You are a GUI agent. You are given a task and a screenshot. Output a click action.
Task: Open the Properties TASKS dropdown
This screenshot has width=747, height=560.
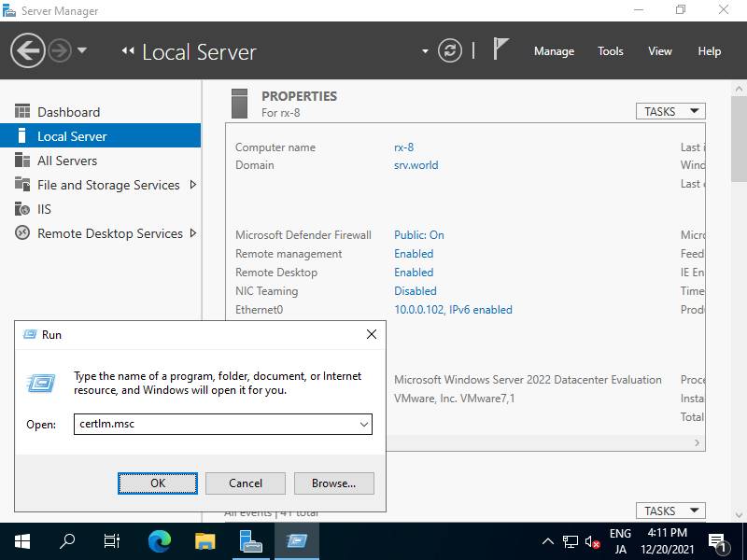670,111
